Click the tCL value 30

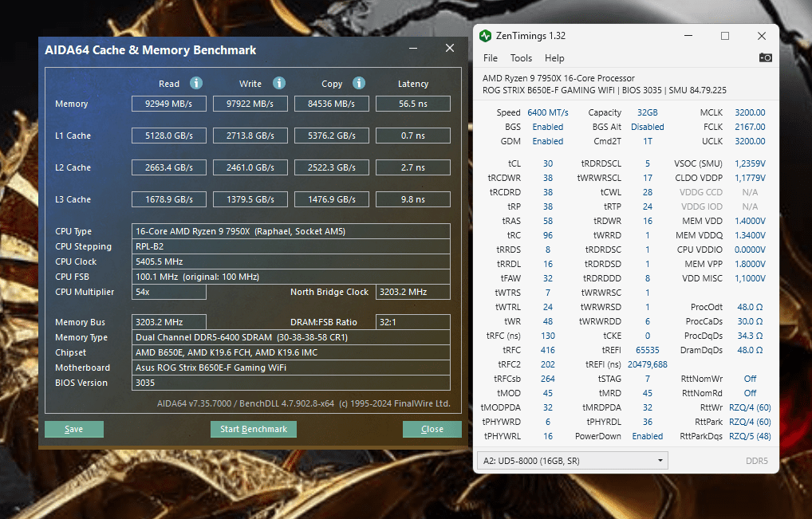(x=547, y=163)
